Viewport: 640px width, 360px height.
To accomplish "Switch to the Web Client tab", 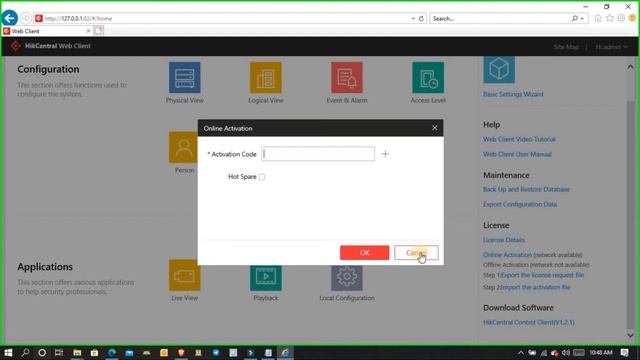I will tap(47, 31).
